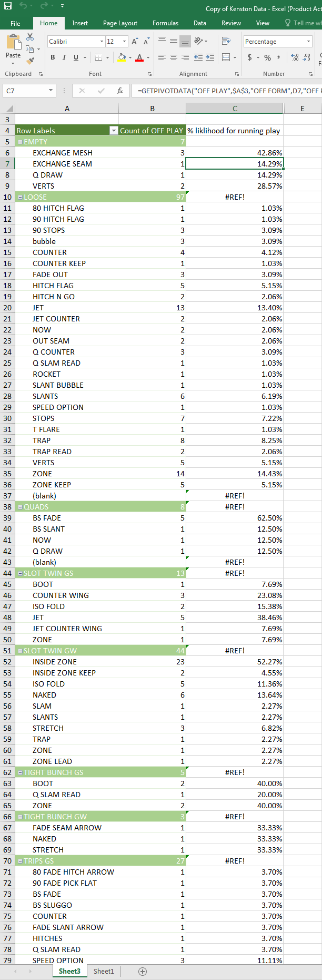Open the Row Labels filter dropdown

pos(113,131)
